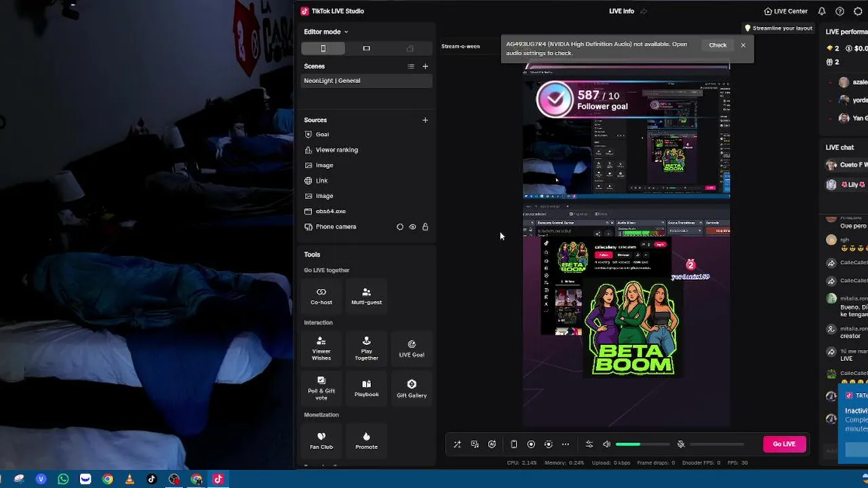
Task: Open the three-dots more options in bottom toolbar
Action: tap(566, 445)
